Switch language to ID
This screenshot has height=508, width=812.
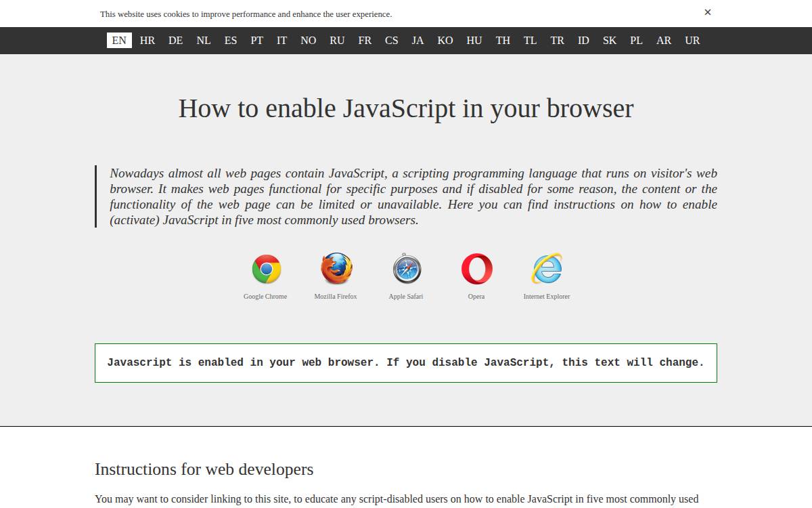pyautogui.click(x=583, y=41)
